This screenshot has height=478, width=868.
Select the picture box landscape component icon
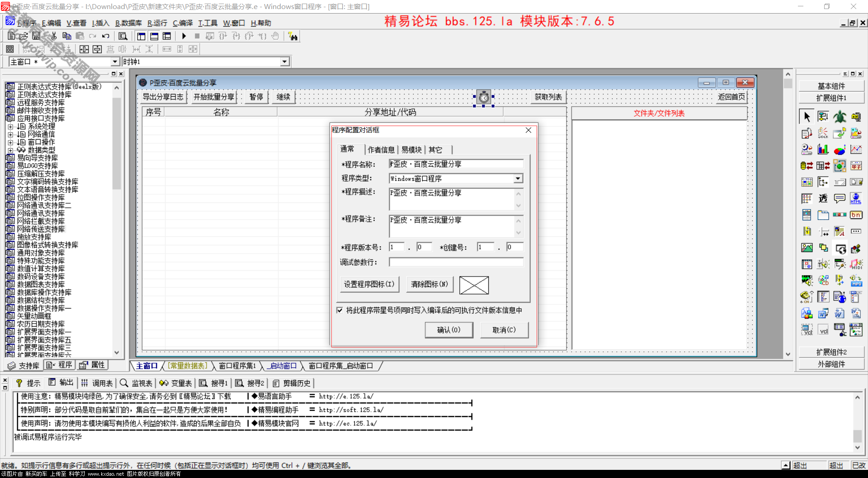pos(807,248)
